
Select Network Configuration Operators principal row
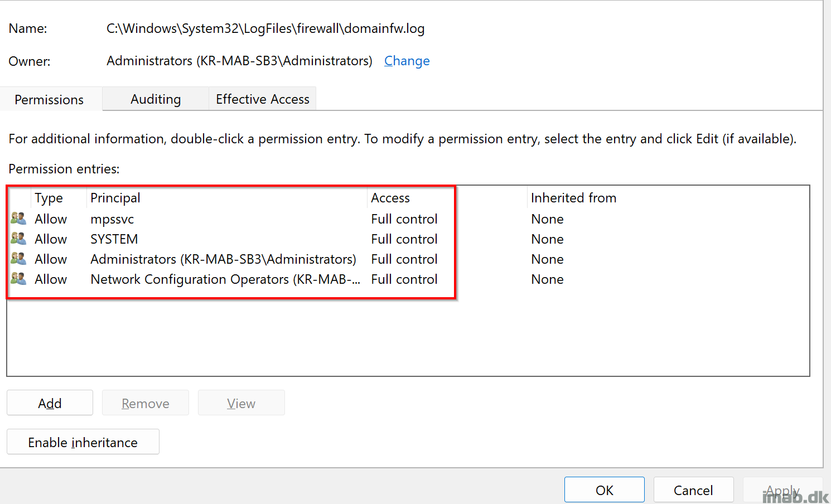225,279
